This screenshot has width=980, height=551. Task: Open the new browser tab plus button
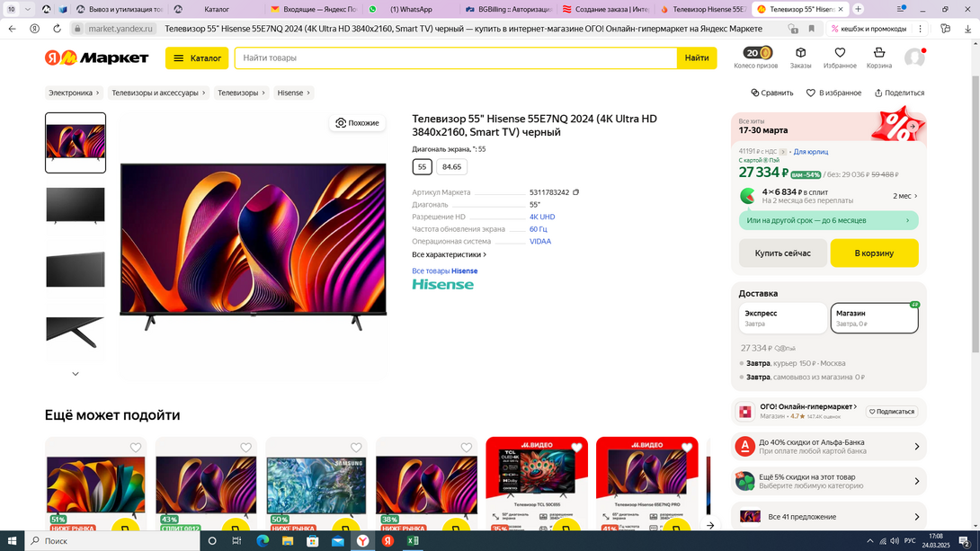pos(858,9)
